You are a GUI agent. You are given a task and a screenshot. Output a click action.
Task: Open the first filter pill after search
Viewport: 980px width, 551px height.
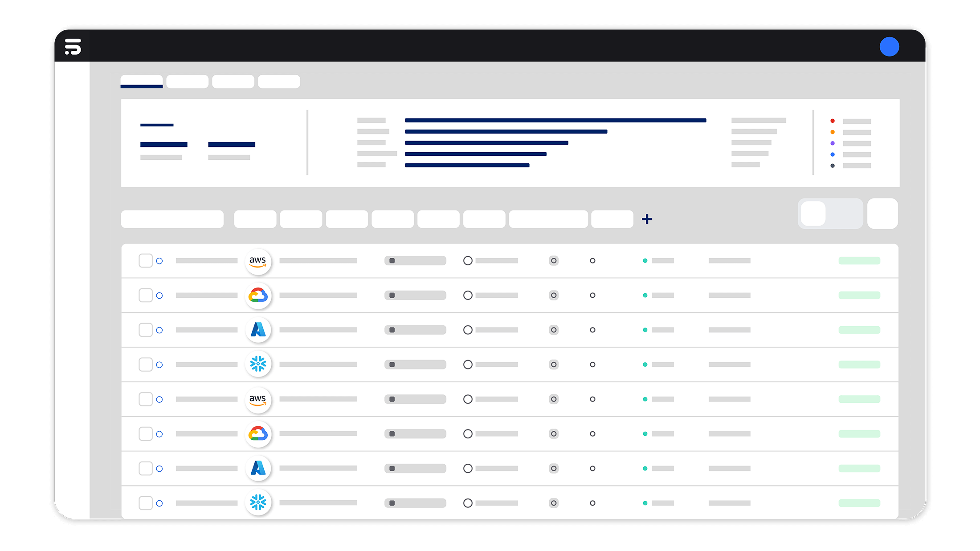coord(255,219)
